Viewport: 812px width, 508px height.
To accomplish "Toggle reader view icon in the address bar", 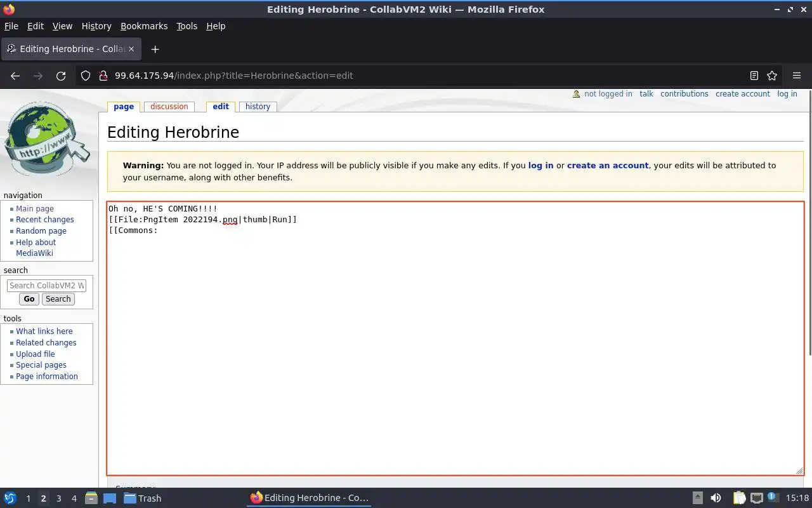I will click(x=754, y=76).
